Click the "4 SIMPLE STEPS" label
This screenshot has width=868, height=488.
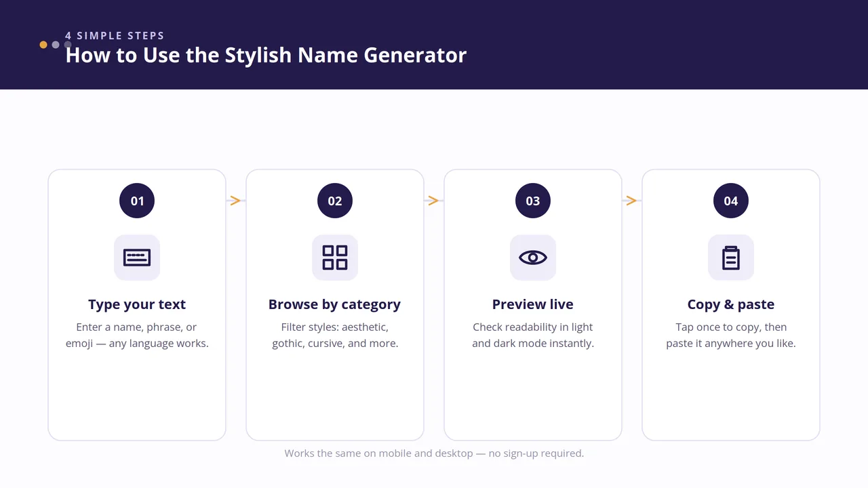point(115,35)
